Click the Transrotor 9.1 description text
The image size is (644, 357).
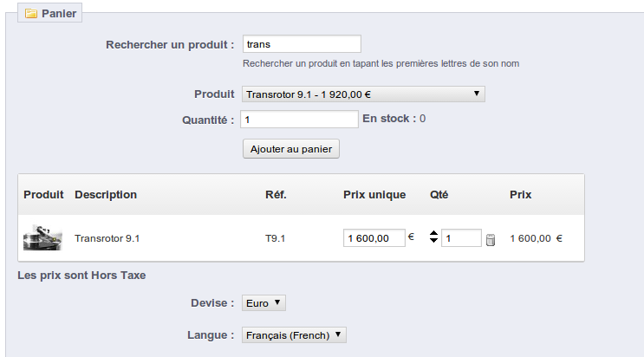[x=107, y=238]
